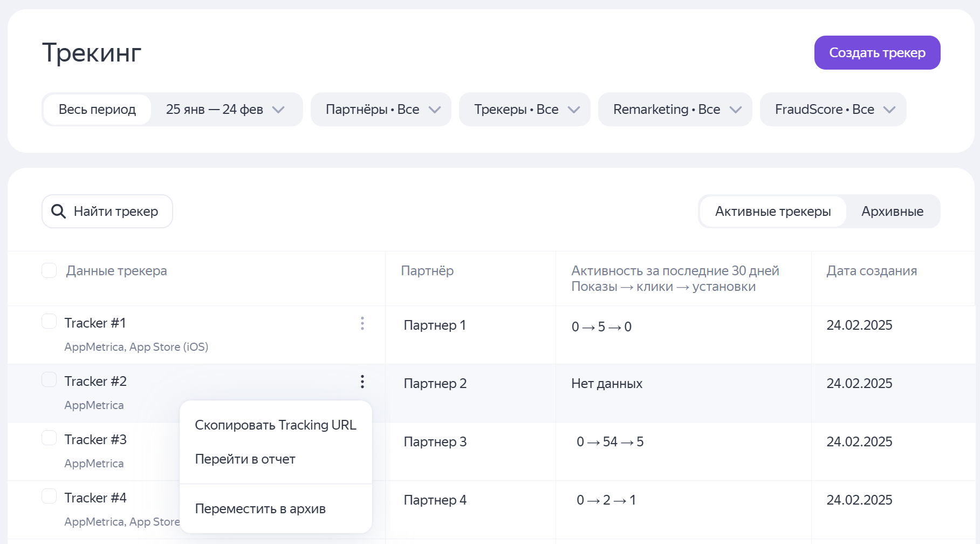Close the three-dot menu on Tracker #2
This screenshot has height=544, width=980.
[362, 382]
